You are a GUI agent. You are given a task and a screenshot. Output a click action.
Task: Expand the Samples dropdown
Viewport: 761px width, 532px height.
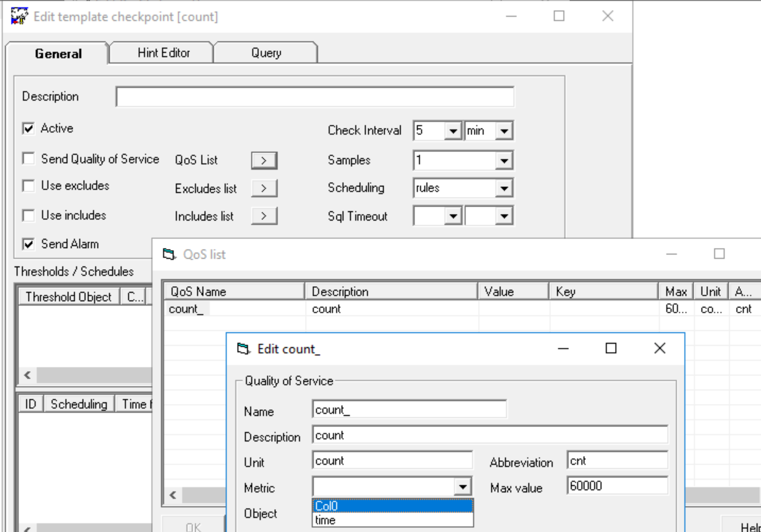pyautogui.click(x=504, y=160)
